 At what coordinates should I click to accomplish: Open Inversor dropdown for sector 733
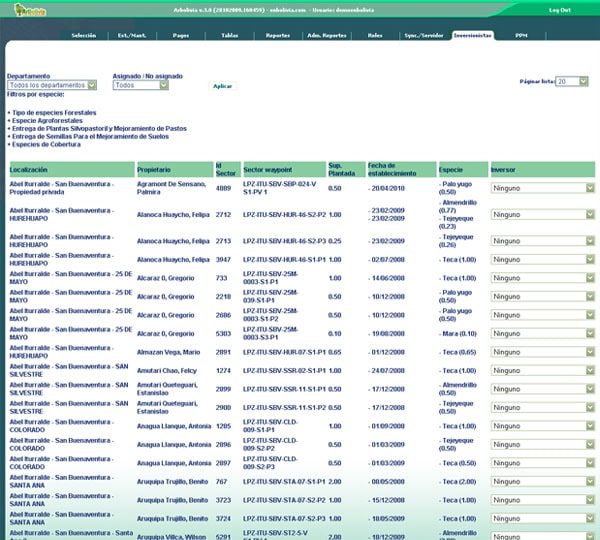pyautogui.click(x=543, y=278)
